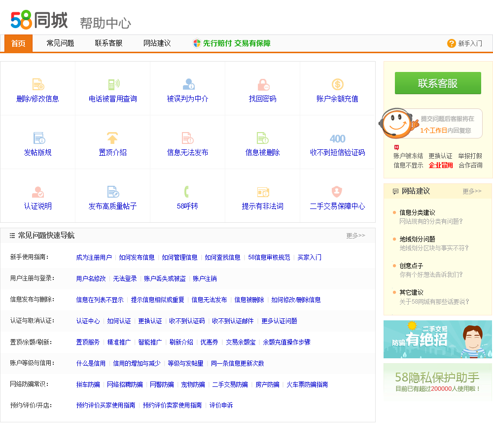Select the 提示有非法词 orange icon
The width and height of the screenshot is (493, 448).
pos(263,192)
